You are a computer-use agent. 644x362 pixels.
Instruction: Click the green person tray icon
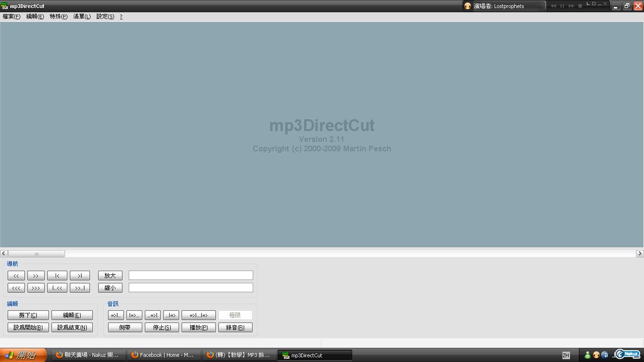click(x=587, y=355)
